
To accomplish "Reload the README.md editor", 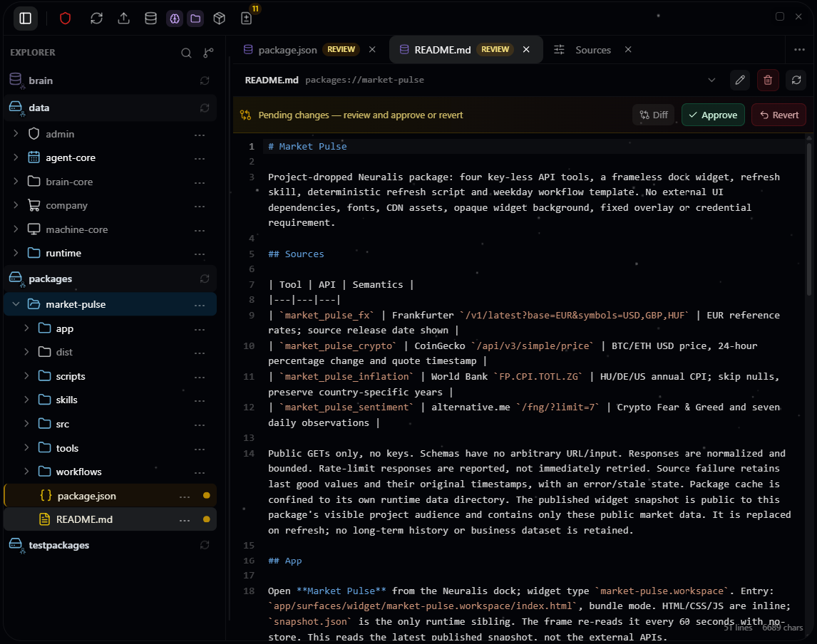I will click(x=796, y=80).
